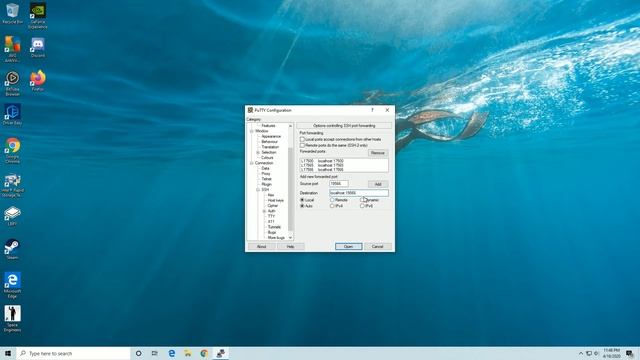640x360 pixels.
Task: Select the Microsoft Edge desktop shortcut
Action: click(12, 285)
